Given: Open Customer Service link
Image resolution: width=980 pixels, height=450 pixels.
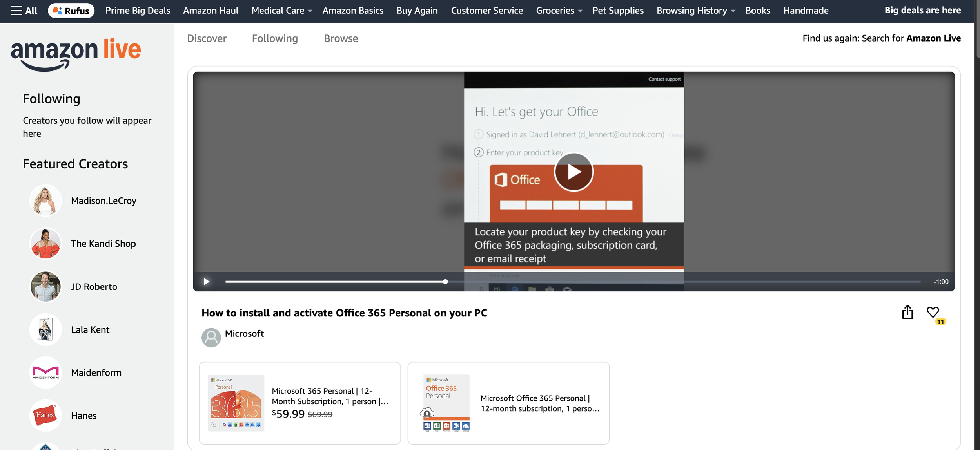Looking at the screenshot, I should coord(486,11).
